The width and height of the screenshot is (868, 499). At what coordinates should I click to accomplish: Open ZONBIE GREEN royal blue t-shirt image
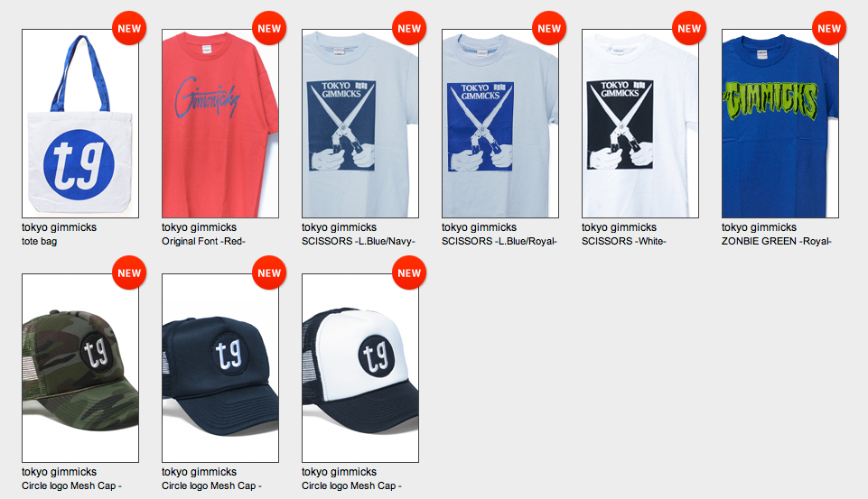pyautogui.click(x=780, y=124)
